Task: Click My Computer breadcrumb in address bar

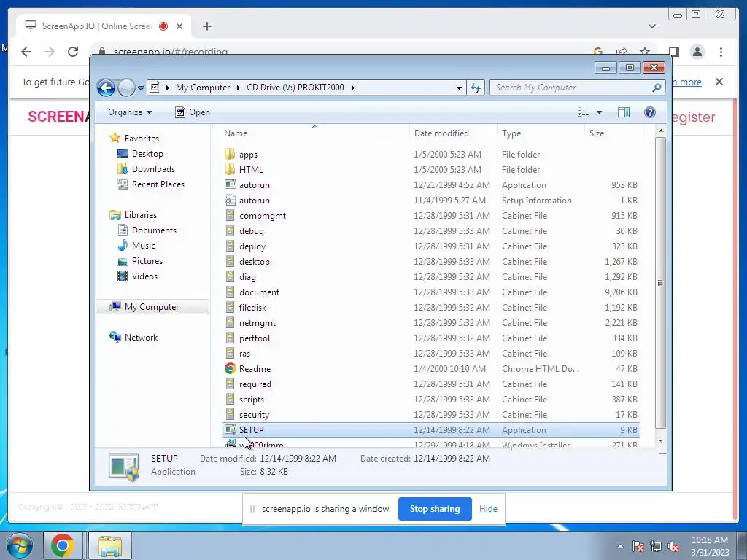Action: click(x=203, y=87)
